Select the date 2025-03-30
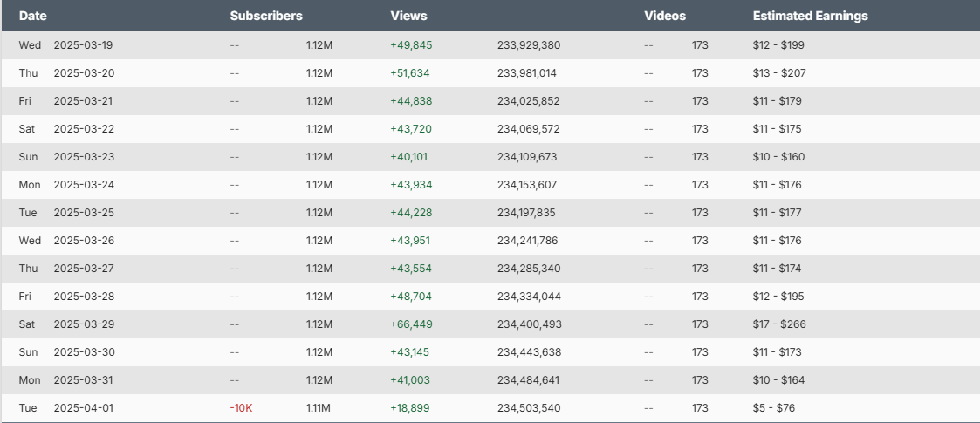Viewport: 980px width, 423px height. tap(85, 352)
